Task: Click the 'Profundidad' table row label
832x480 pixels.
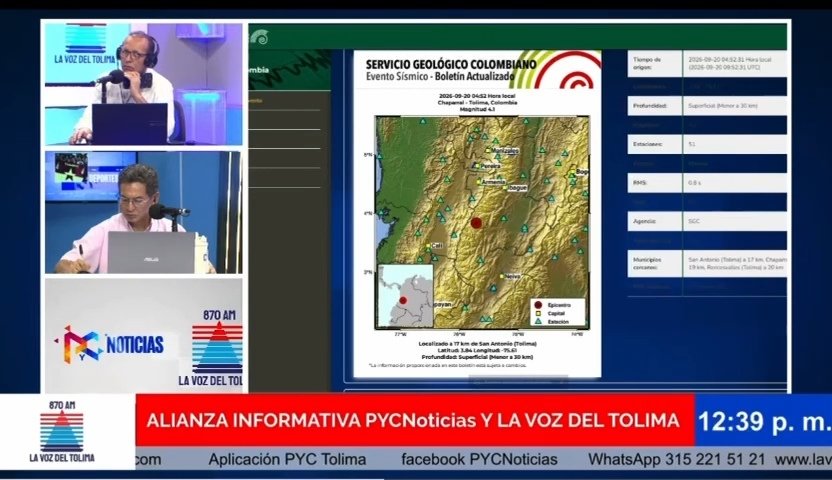Action: coord(649,106)
